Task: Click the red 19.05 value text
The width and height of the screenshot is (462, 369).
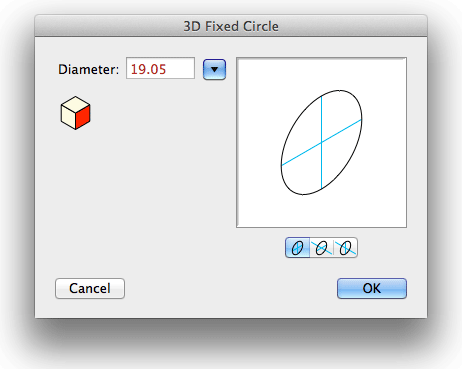Action: point(148,69)
